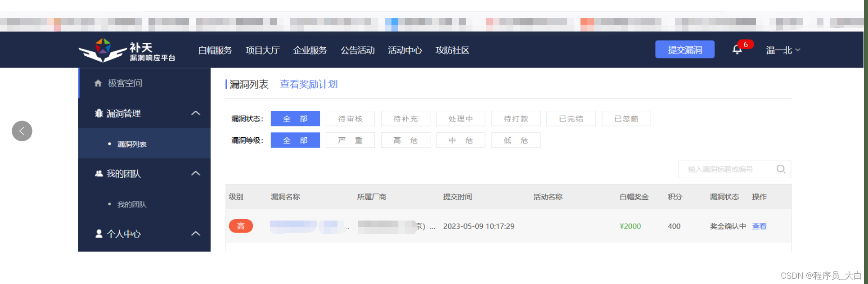Collapse the 漏洞管理 sidebar section

coord(196,113)
